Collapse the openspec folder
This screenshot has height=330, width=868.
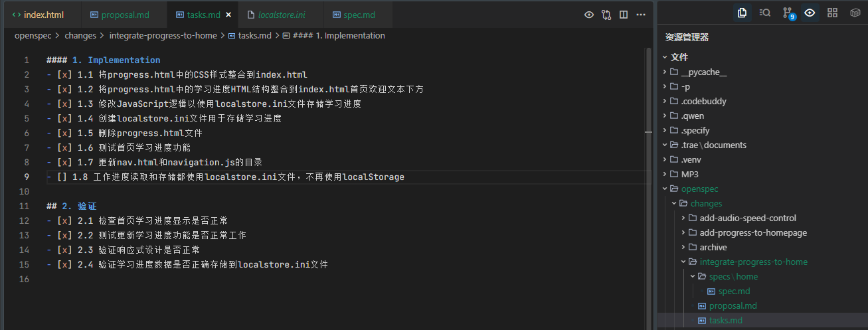pyautogui.click(x=700, y=189)
